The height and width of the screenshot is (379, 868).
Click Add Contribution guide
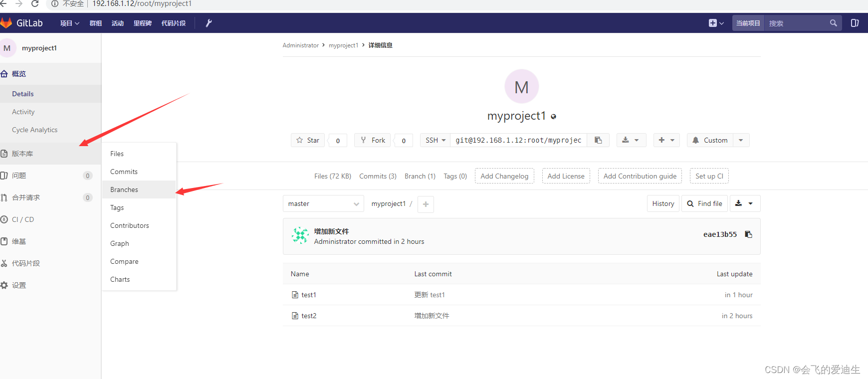(640, 176)
